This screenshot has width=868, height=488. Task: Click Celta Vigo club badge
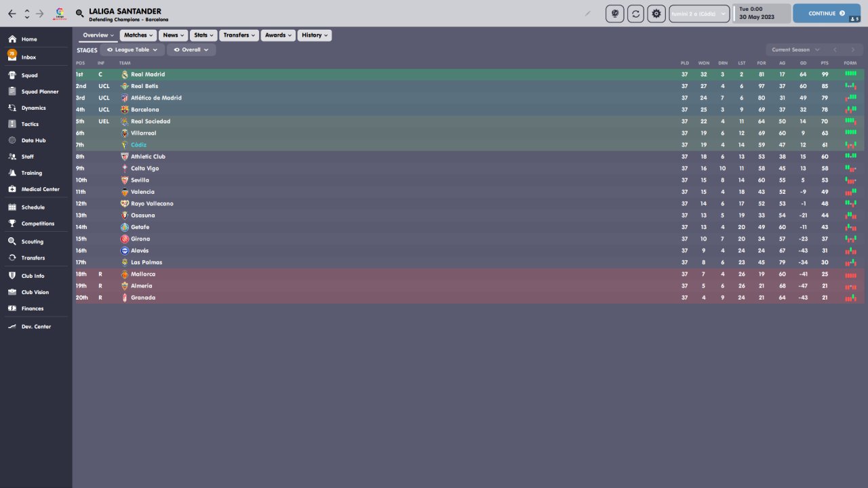(125, 168)
